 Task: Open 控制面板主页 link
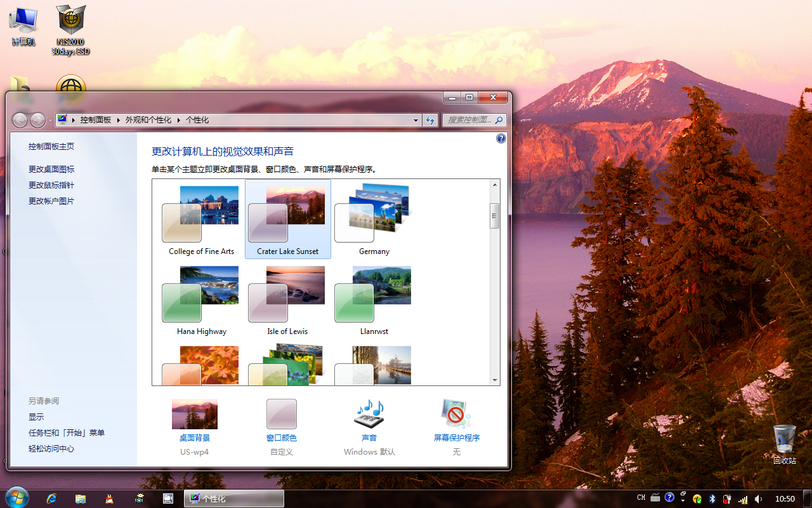[x=51, y=146]
